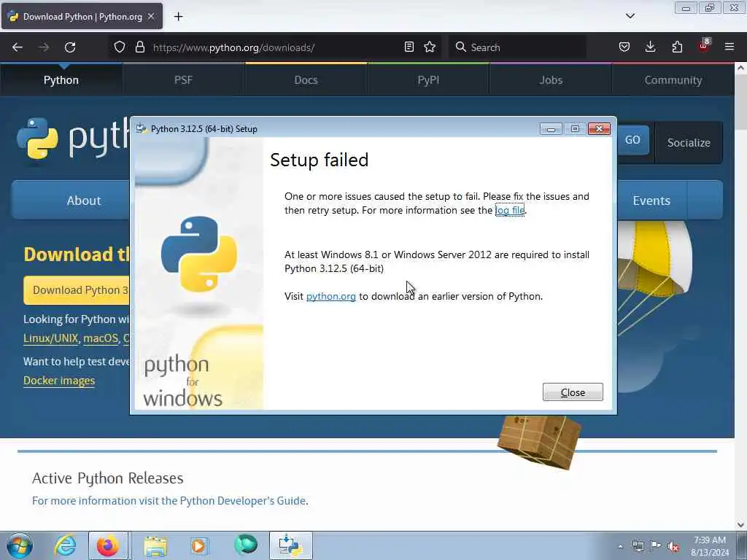Open the PyPI top navigation tab
Viewport: 747px width, 560px height.
428,80
